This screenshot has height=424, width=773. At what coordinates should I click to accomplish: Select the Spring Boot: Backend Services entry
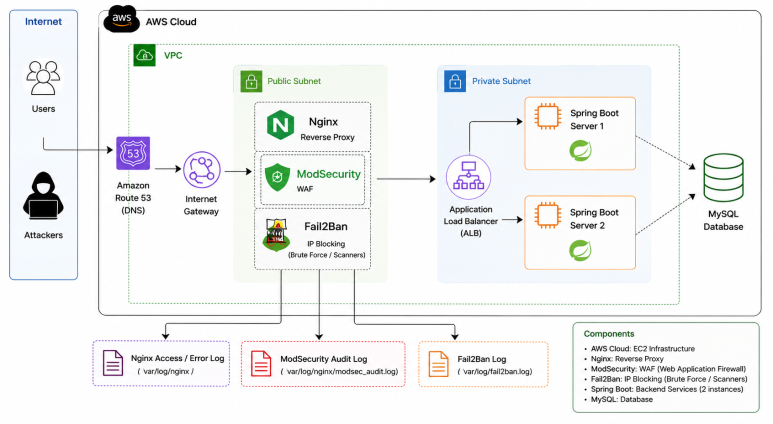pyautogui.click(x=667, y=389)
